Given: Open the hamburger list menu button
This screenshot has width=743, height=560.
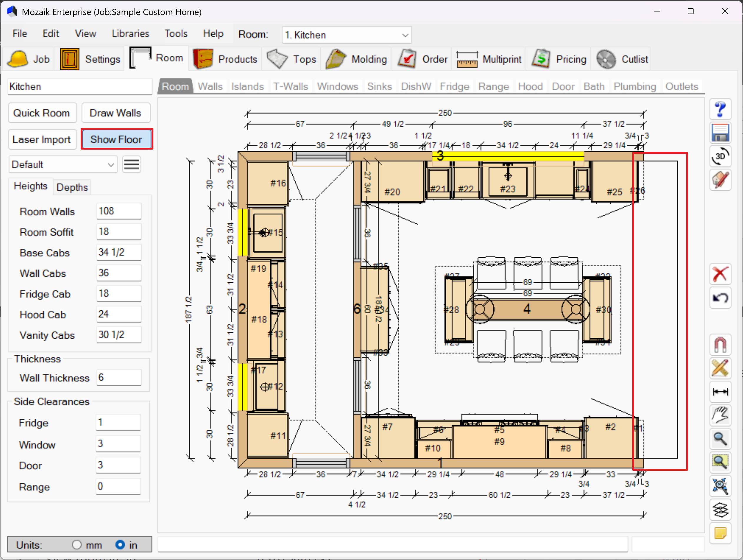Looking at the screenshot, I should click(x=131, y=165).
